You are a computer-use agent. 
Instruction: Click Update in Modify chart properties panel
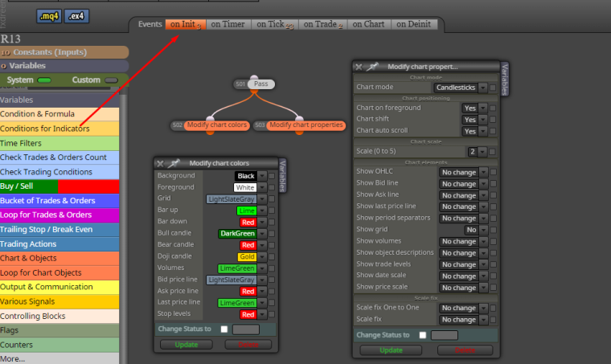point(391,350)
